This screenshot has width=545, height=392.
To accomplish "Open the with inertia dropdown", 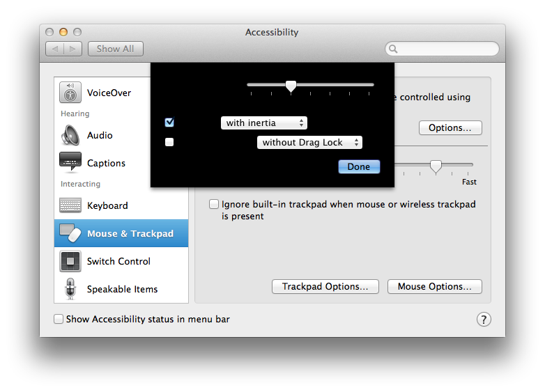I will (x=264, y=123).
